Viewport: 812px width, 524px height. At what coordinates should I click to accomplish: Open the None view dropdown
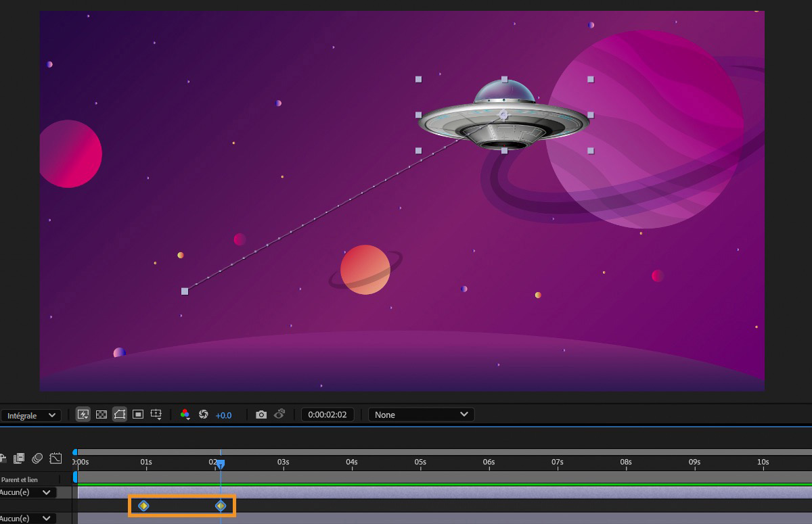(x=422, y=414)
